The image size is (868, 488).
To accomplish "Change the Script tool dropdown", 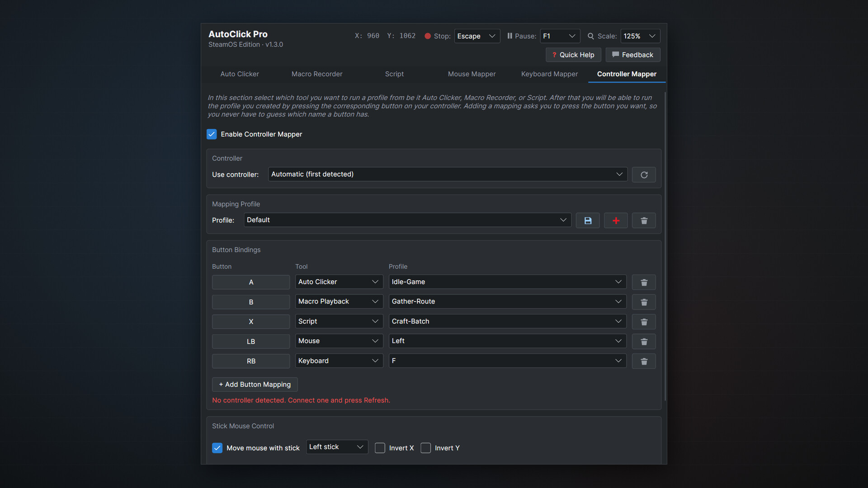I will point(339,321).
